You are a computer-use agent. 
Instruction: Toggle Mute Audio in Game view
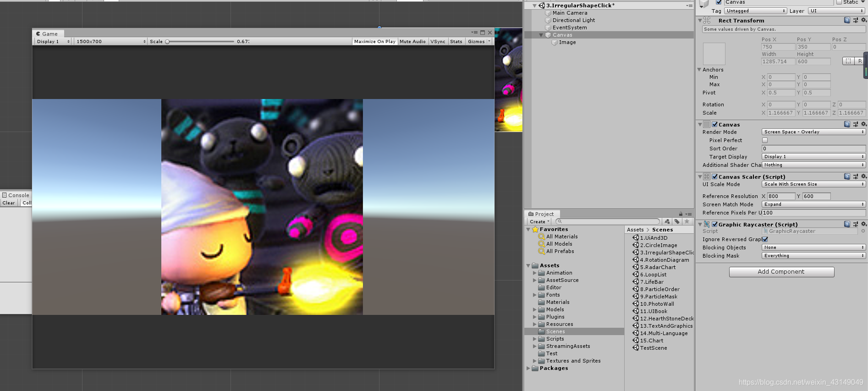(412, 41)
